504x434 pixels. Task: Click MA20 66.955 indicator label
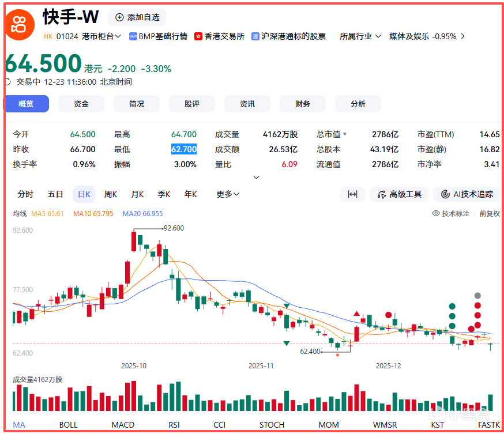click(x=142, y=214)
